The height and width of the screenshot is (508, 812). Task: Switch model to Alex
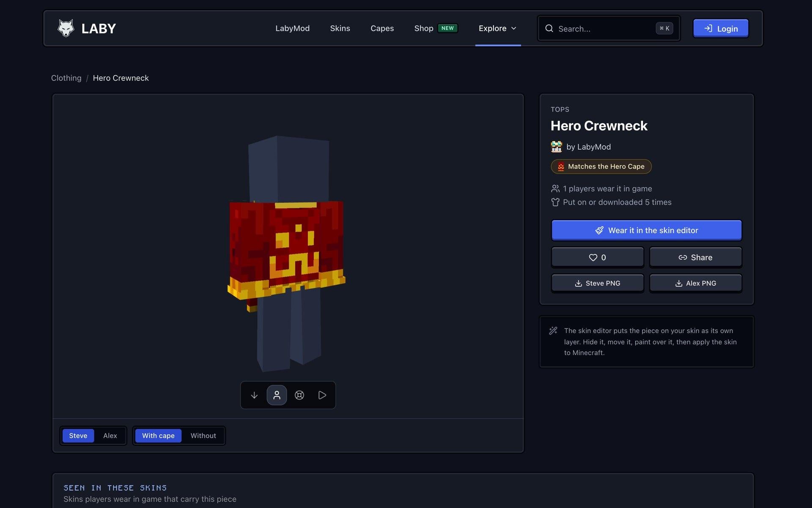click(110, 436)
